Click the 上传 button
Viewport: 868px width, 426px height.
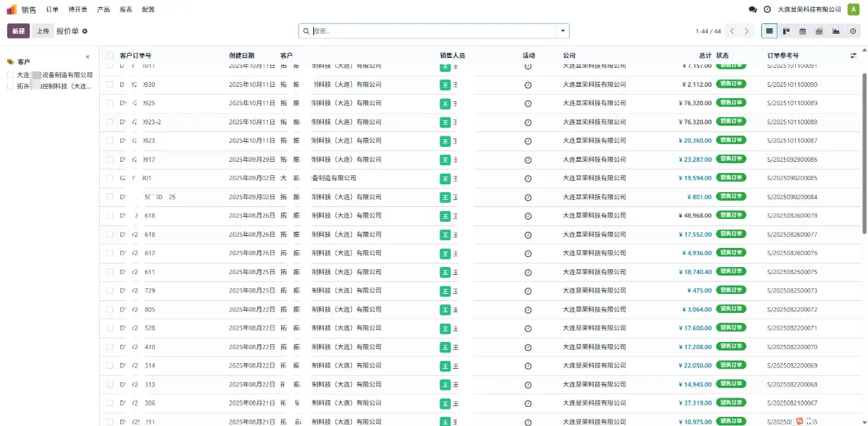[42, 31]
